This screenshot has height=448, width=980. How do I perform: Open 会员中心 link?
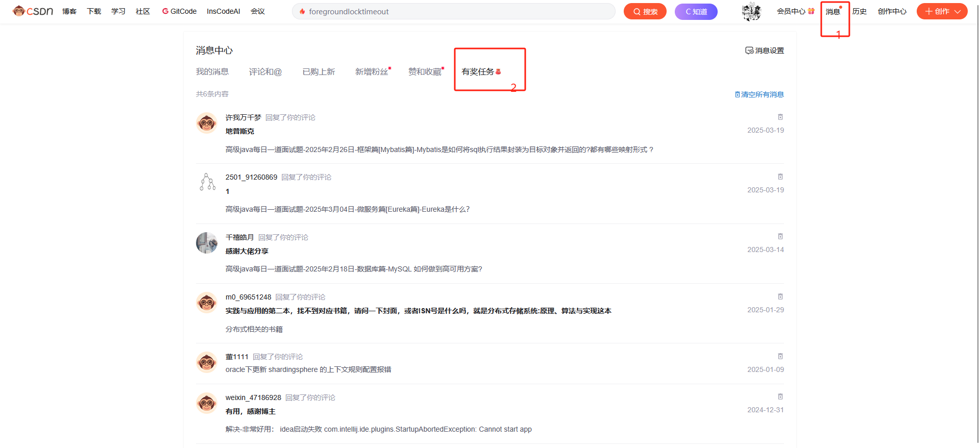795,11
